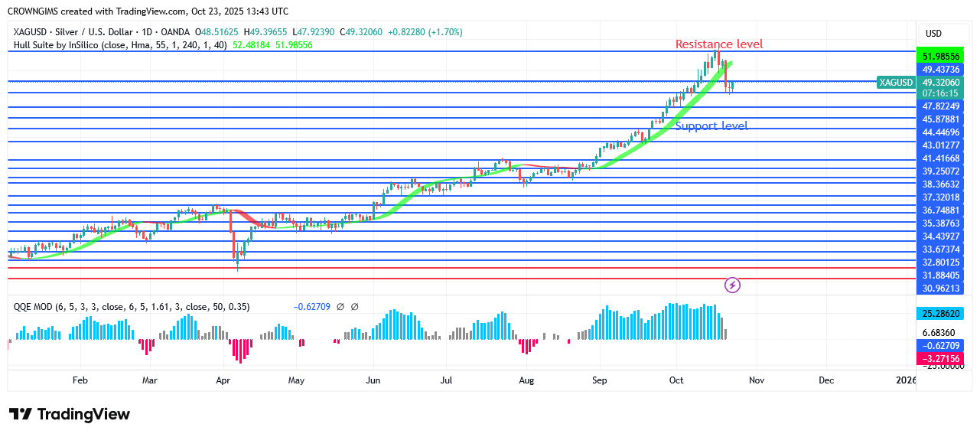
Task: Click the 2026 label on the time axis
Action: pos(905,380)
